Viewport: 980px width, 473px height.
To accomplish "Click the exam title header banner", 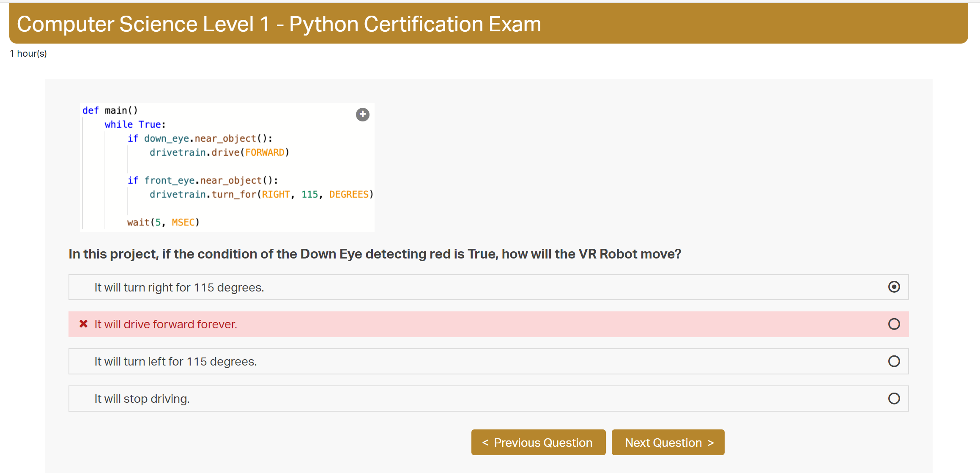I will (488, 24).
